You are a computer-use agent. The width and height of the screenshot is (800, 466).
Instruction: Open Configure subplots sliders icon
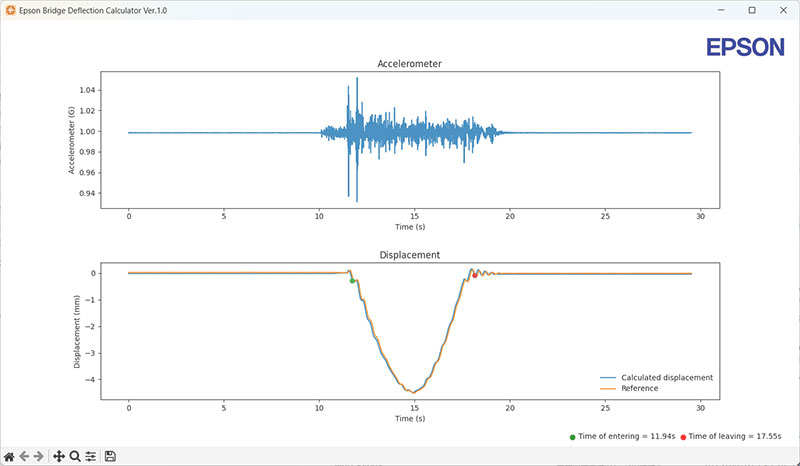90,456
